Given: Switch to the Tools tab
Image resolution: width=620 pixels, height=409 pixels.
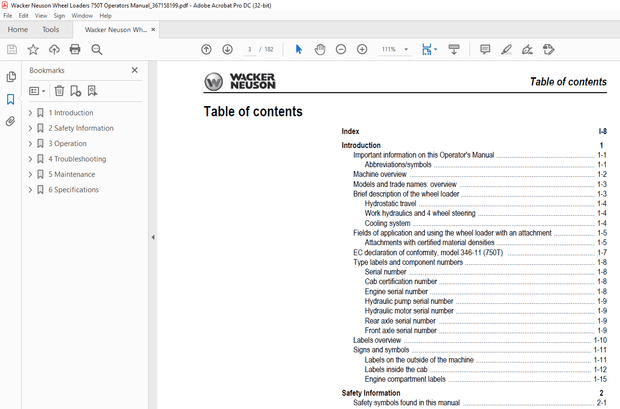Looking at the screenshot, I should [x=51, y=30].
